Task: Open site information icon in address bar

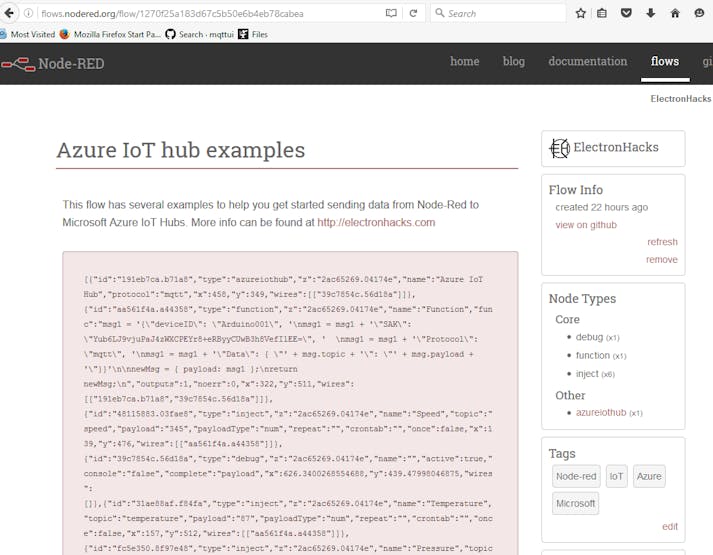Action: tap(28, 13)
